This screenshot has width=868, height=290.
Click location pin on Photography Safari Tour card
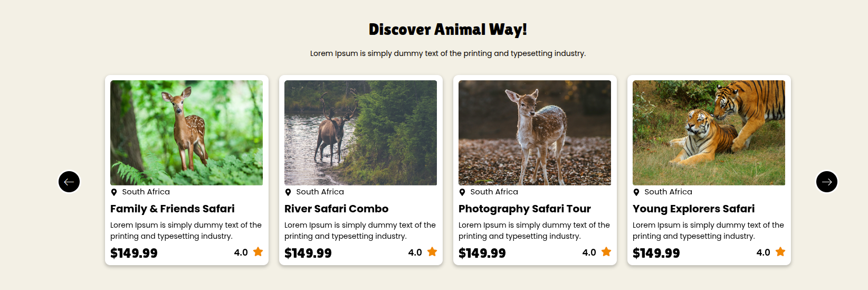click(x=462, y=192)
